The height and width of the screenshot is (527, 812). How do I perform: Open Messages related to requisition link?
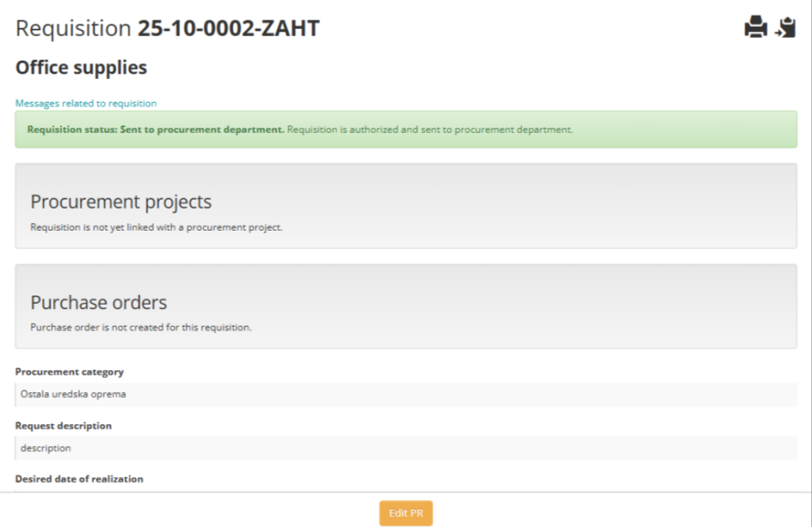pos(86,104)
